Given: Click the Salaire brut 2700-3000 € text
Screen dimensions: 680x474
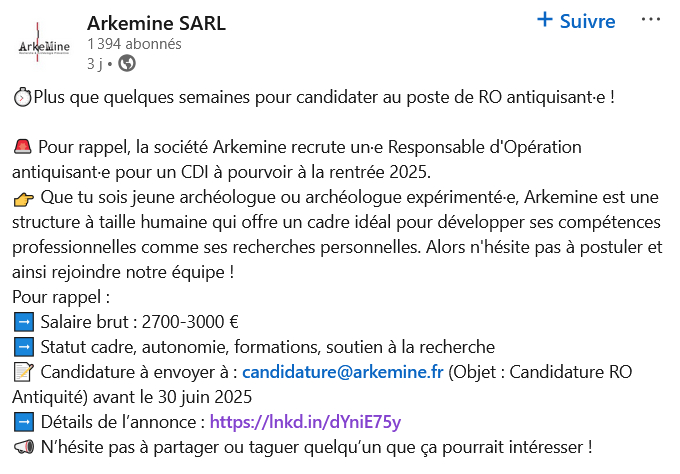Looking at the screenshot, I should pyautogui.click(x=139, y=322).
